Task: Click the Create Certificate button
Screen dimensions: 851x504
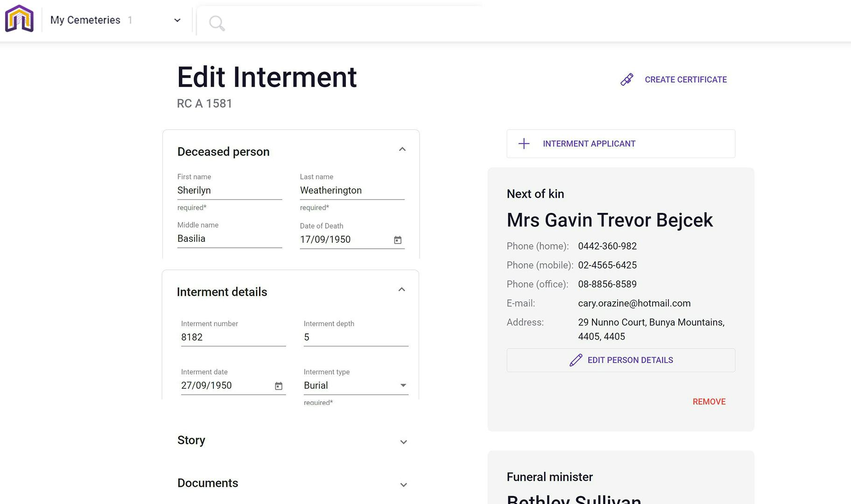Action: (685, 80)
